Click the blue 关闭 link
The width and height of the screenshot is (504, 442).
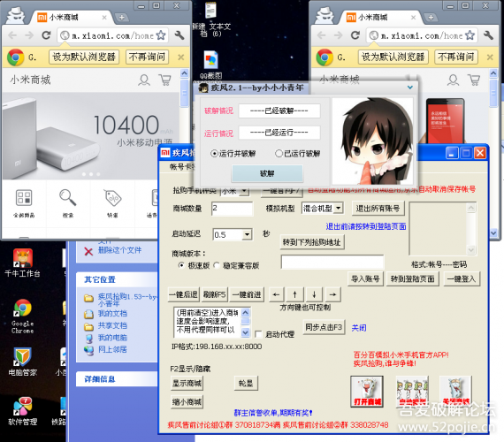(359, 328)
